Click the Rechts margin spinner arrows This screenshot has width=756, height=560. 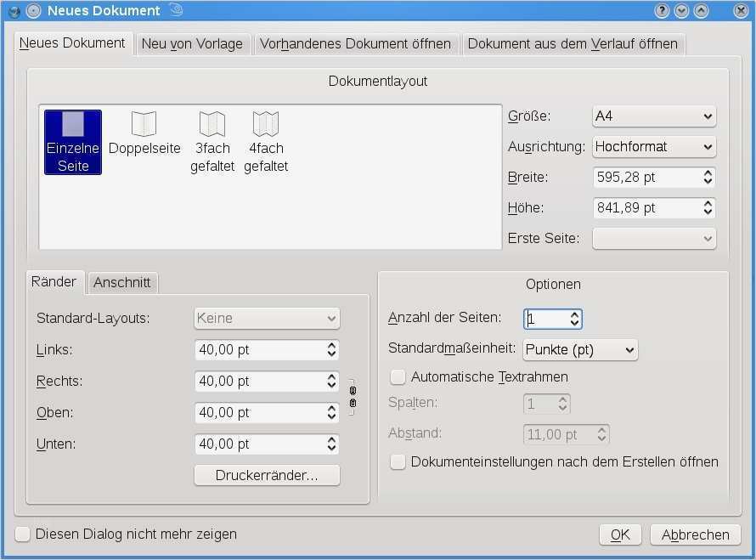(331, 381)
